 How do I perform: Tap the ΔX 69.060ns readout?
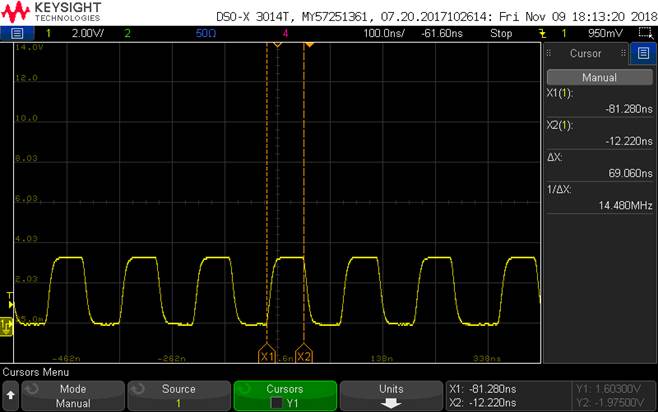(599, 165)
